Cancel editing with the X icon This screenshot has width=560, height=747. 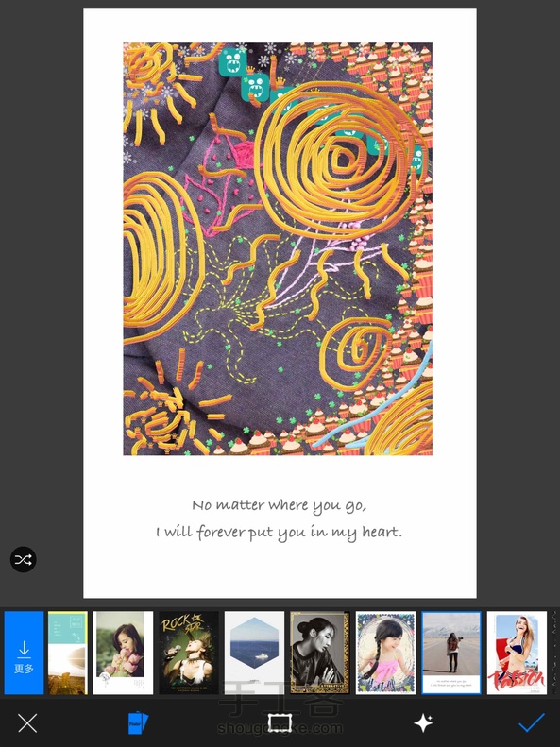27,723
